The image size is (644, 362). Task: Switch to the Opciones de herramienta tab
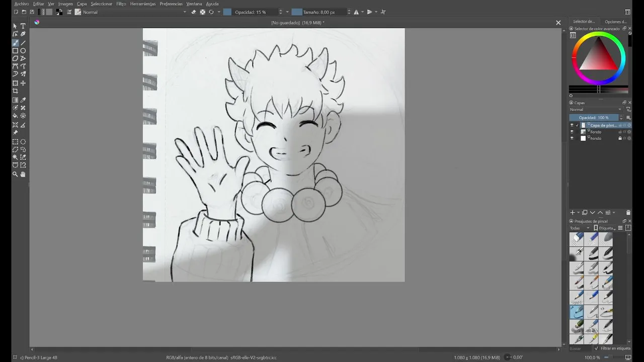615,22
